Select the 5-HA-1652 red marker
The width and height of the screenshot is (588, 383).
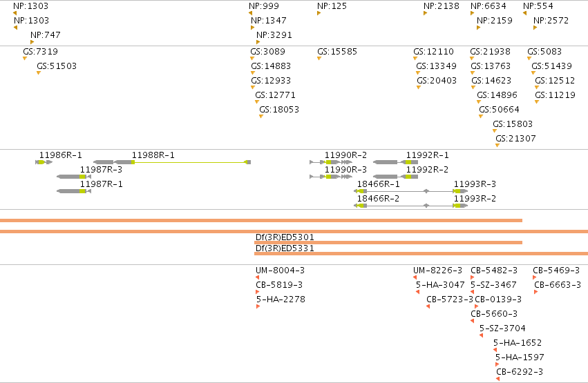tap(495, 350)
